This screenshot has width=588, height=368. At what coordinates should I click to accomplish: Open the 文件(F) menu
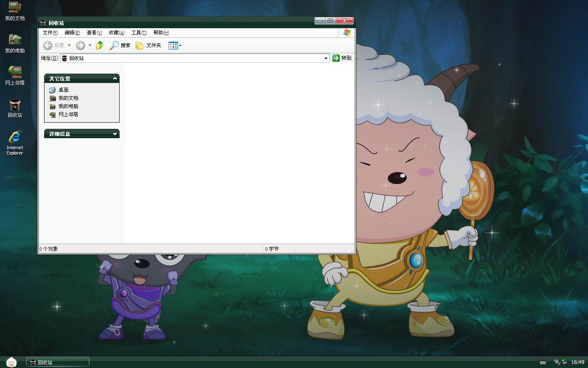tap(50, 33)
